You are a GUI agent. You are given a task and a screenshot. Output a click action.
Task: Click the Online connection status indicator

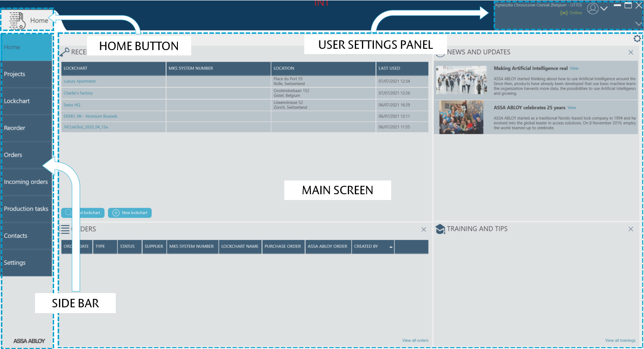pos(571,13)
